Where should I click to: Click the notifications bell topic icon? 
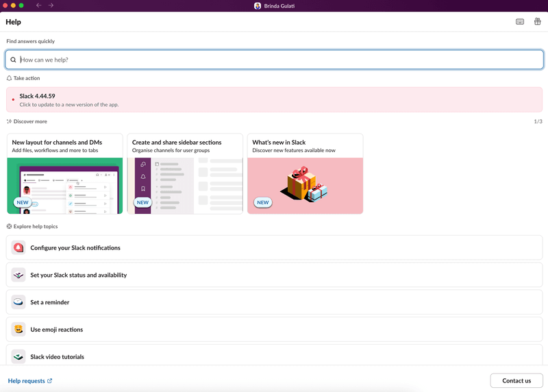(x=18, y=247)
